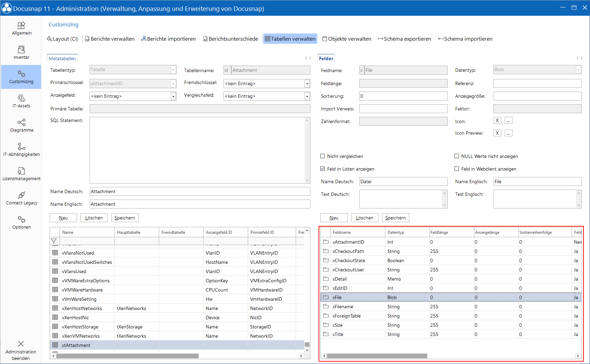Open Vergleichsfeld dropdown

pos(307,96)
